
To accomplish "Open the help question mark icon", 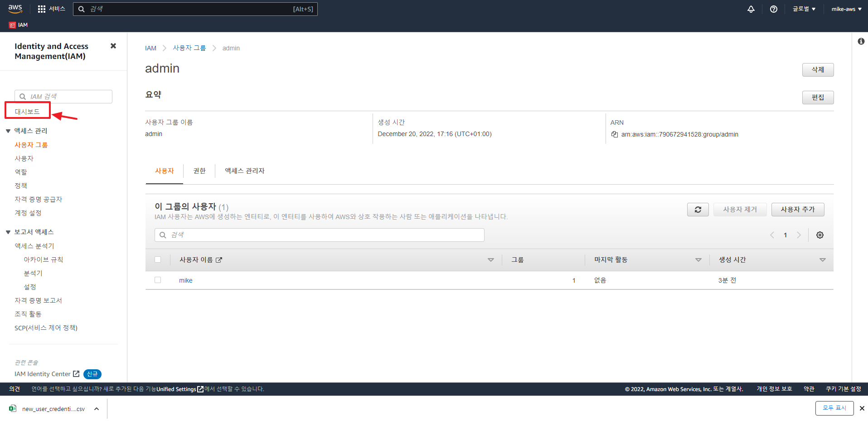I will [774, 9].
